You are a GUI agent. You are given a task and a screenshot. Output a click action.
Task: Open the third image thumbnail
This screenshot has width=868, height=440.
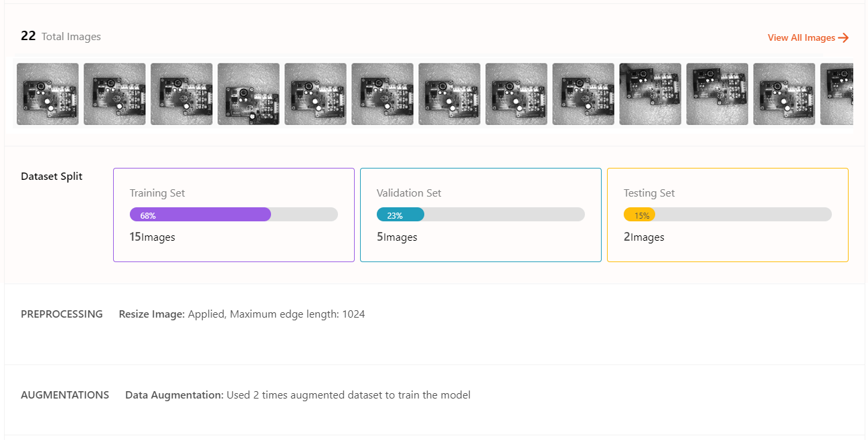(181, 94)
